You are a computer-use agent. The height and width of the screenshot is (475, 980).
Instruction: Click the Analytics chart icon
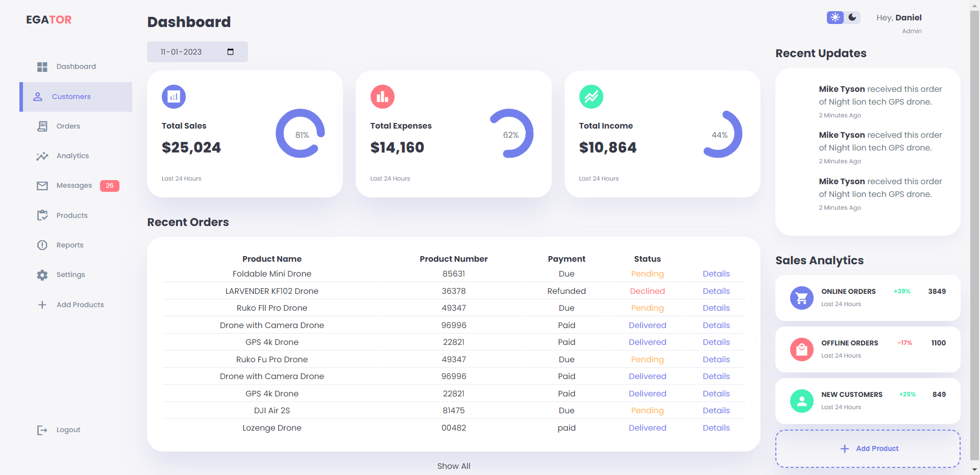[41, 156]
